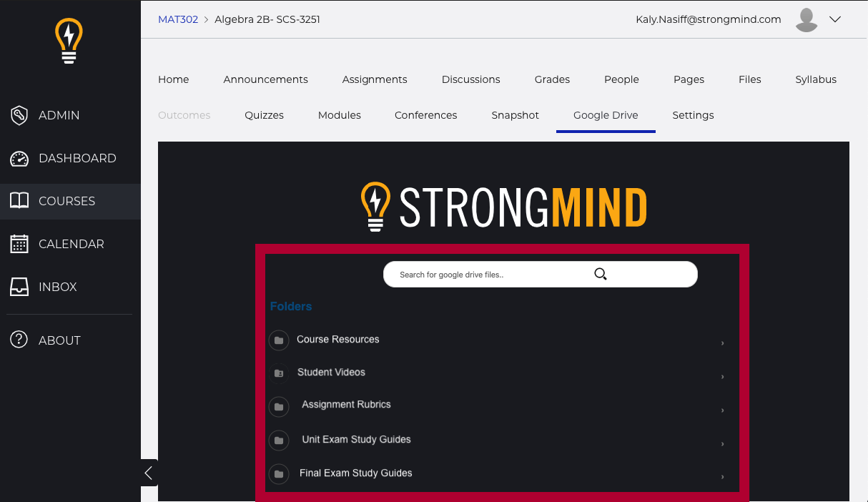868x502 pixels.
Task: Click the Algebra 2B- SCS-3251 breadcrumb
Action: point(267,19)
